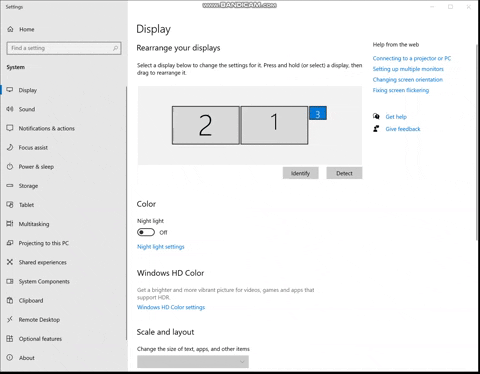Click the Detect button

(344, 173)
